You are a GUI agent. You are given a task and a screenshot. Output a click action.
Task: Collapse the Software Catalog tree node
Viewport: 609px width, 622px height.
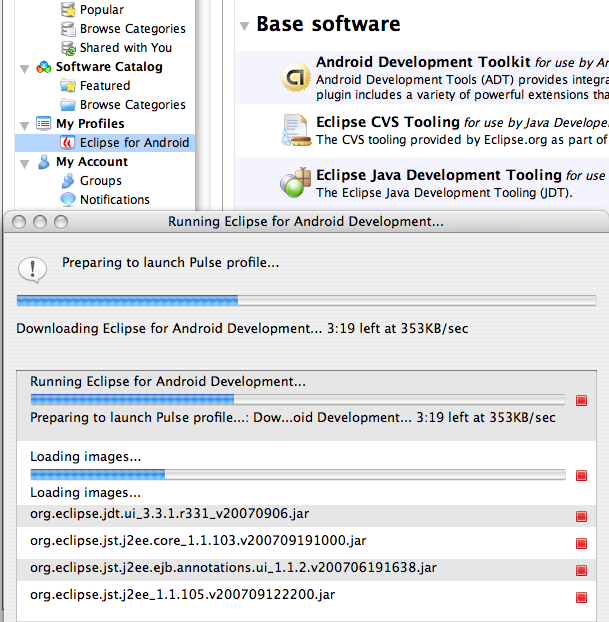coord(25,69)
